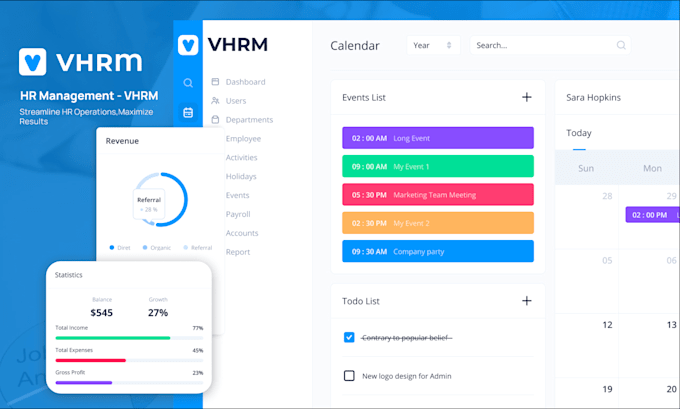The height and width of the screenshot is (409, 680).
Task: Open the 09:00 AM My Event 1
Action: pyautogui.click(x=438, y=166)
